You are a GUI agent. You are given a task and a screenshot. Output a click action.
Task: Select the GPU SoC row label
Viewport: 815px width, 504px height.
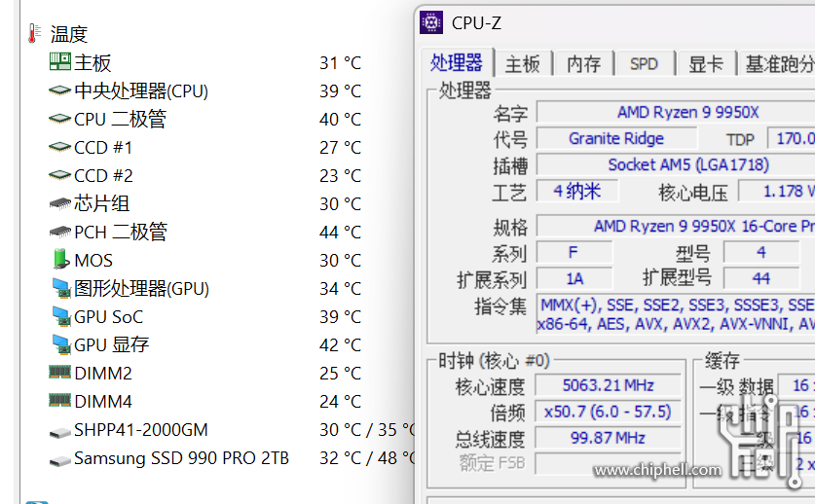(108, 317)
